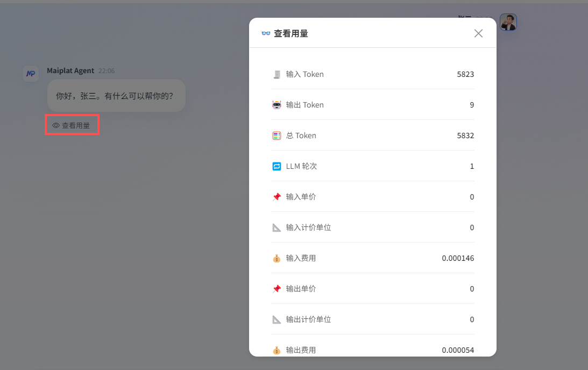Click the 输出单价 value 0
The height and width of the screenshot is (370, 588).
tap(472, 289)
